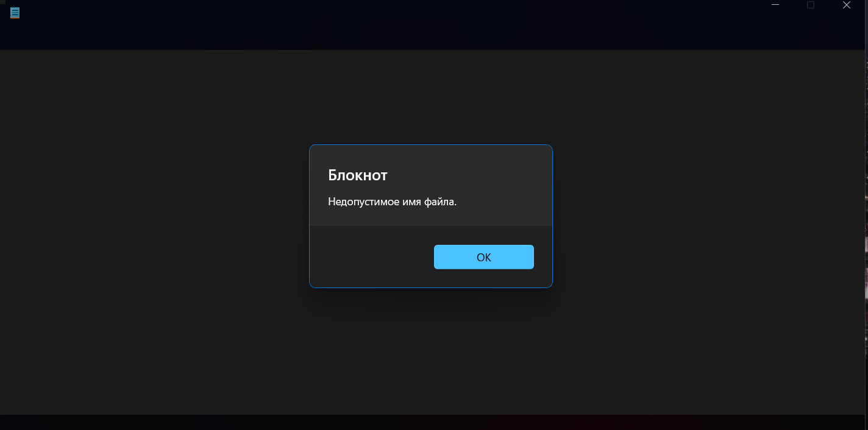Image resolution: width=868 pixels, height=430 pixels.
Task: Click the OK button in the dialog
Action: 483,257
